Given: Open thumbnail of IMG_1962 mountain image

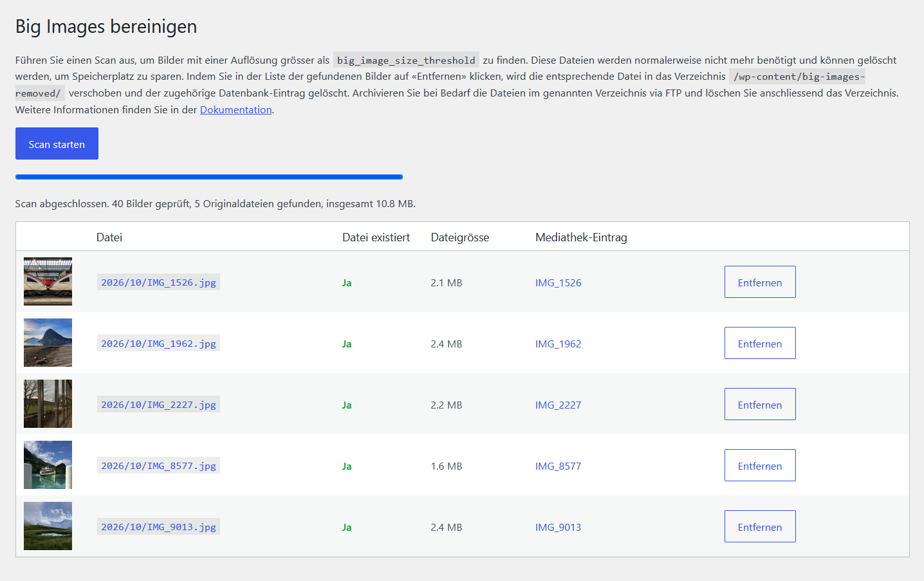Looking at the screenshot, I should 48,343.
